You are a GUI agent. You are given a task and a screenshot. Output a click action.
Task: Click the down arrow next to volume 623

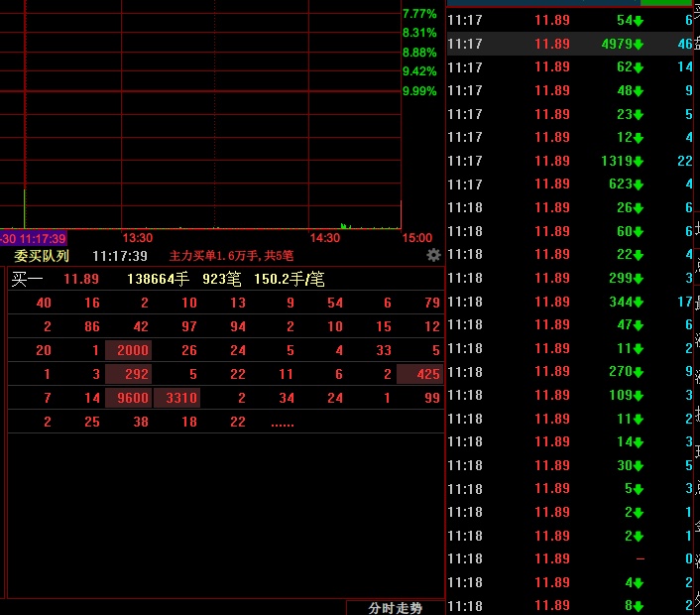[639, 184]
